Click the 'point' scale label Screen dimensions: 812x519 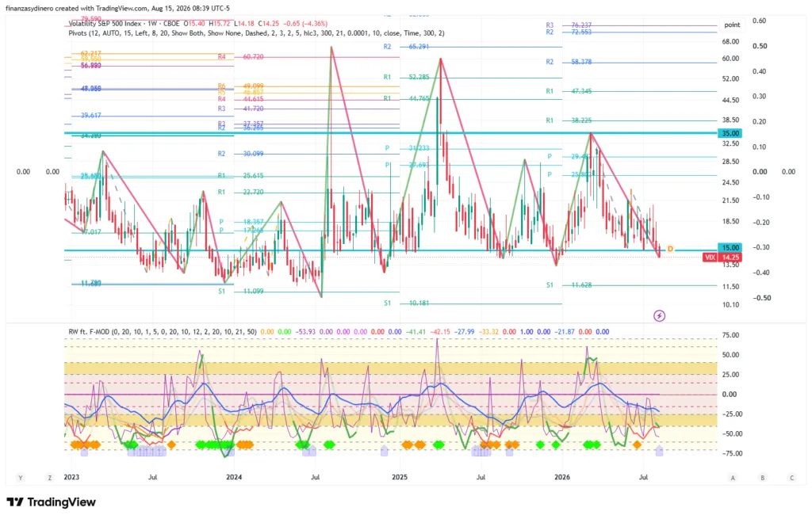[732, 25]
